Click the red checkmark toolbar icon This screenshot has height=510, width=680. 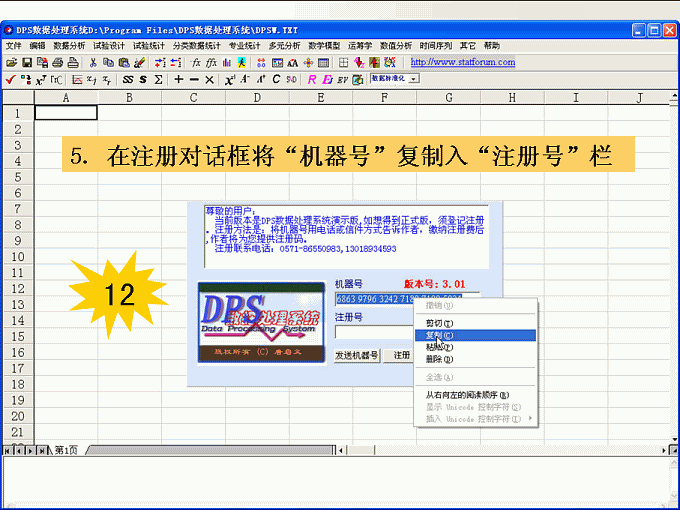point(9,79)
